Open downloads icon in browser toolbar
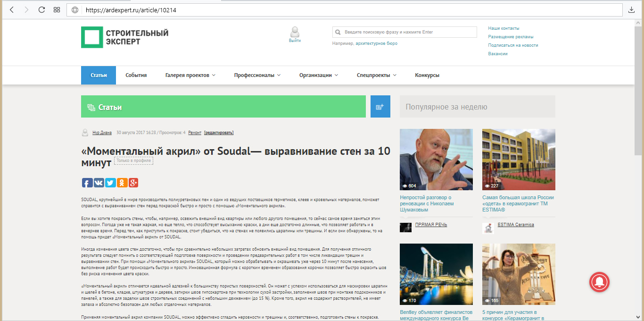644x321 pixels. pyautogui.click(x=632, y=9)
